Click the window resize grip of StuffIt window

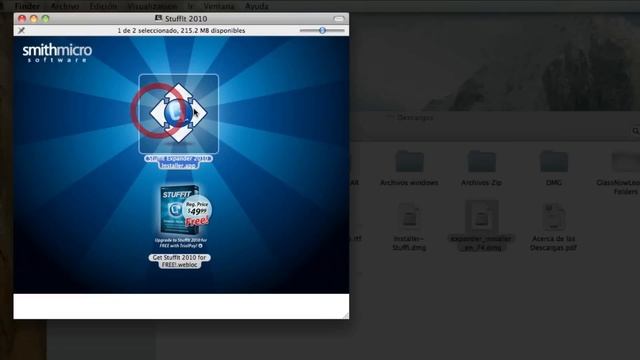345,315
